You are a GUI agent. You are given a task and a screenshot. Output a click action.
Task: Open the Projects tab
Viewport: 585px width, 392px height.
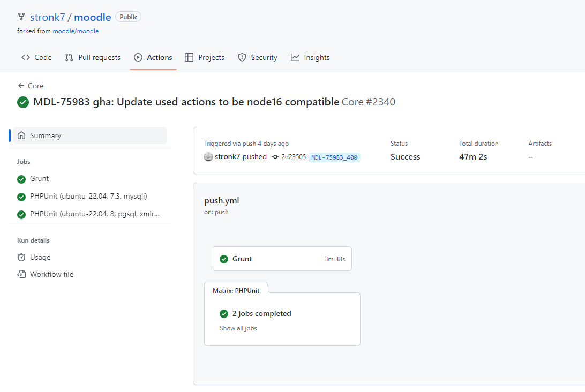point(205,57)
